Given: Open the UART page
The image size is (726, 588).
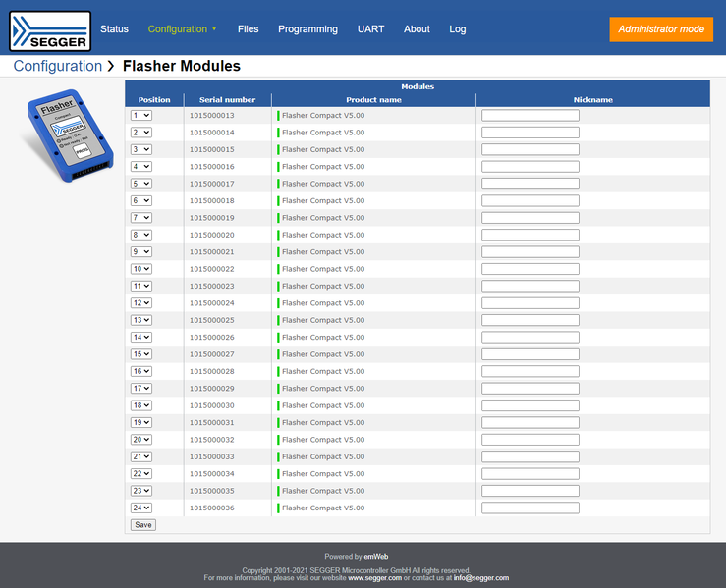Looking at the screenshot, I should [370, 29].
